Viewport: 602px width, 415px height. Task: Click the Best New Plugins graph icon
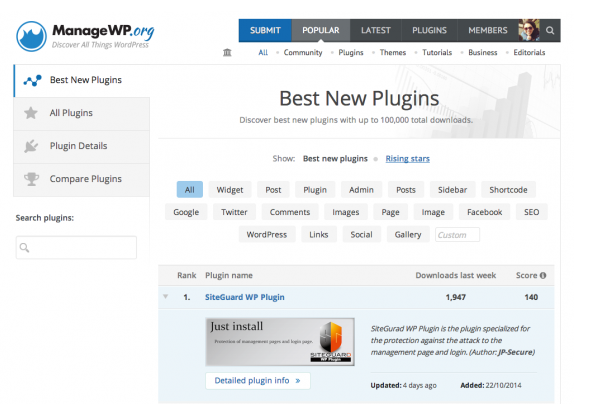[32, 80]
